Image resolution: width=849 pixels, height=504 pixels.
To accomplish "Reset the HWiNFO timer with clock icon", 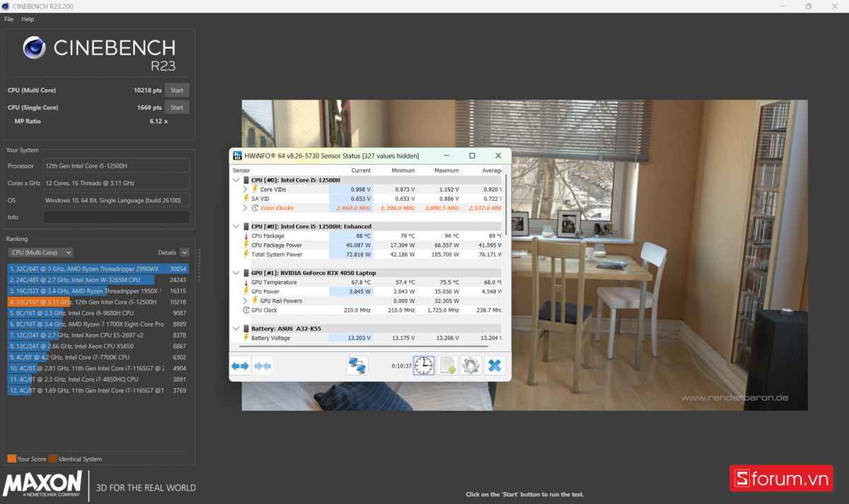I will tap(424, 365).
